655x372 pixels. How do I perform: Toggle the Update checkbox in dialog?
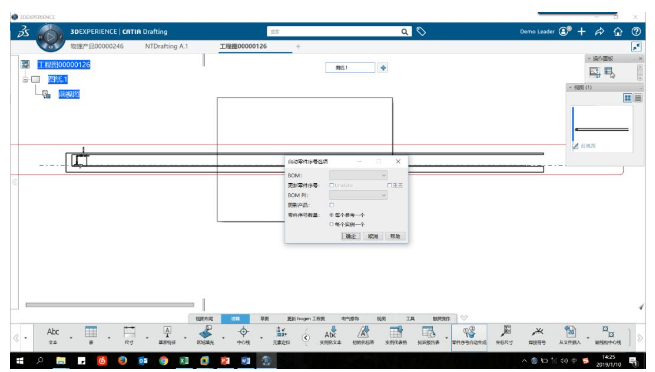pos(332,185)
